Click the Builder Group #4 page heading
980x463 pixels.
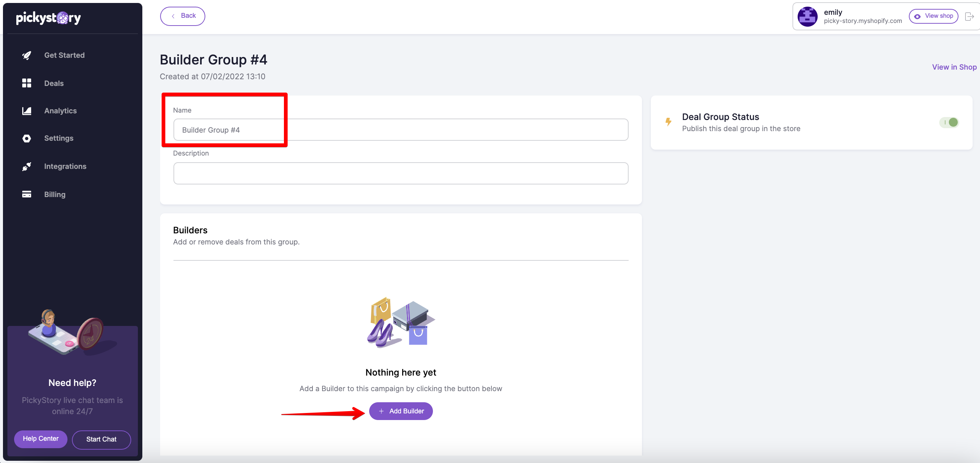213,60
